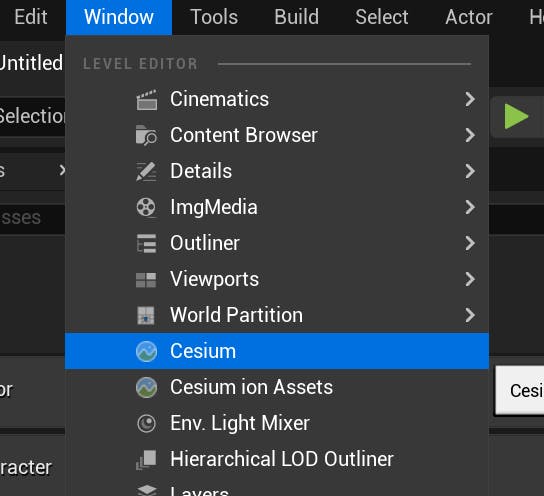Image resolution: width=544 pixels, height=496 pixels.
Task: Choose Outliner menu entry
Action: pyautogui.click(x=277, y=243)
